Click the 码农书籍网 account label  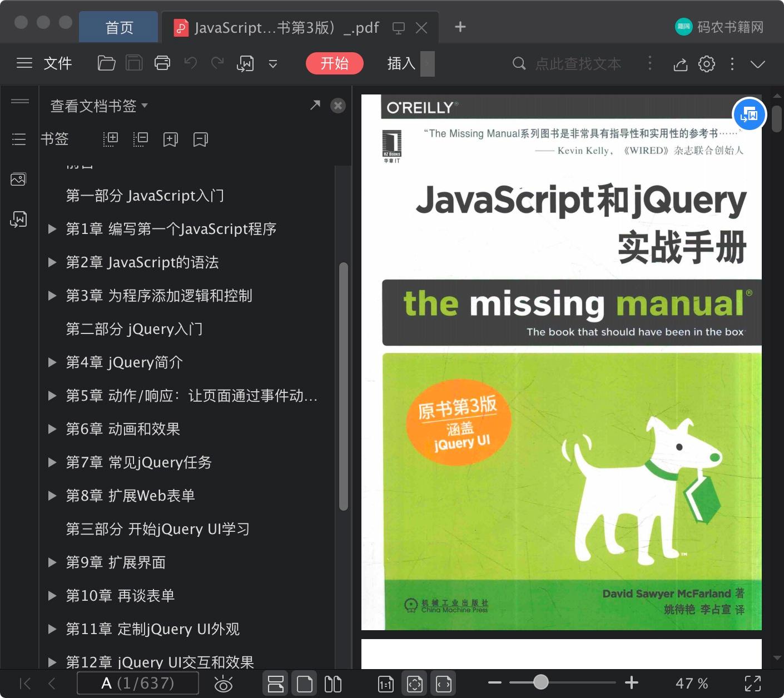pyautogui.click(x=730, y=27)
